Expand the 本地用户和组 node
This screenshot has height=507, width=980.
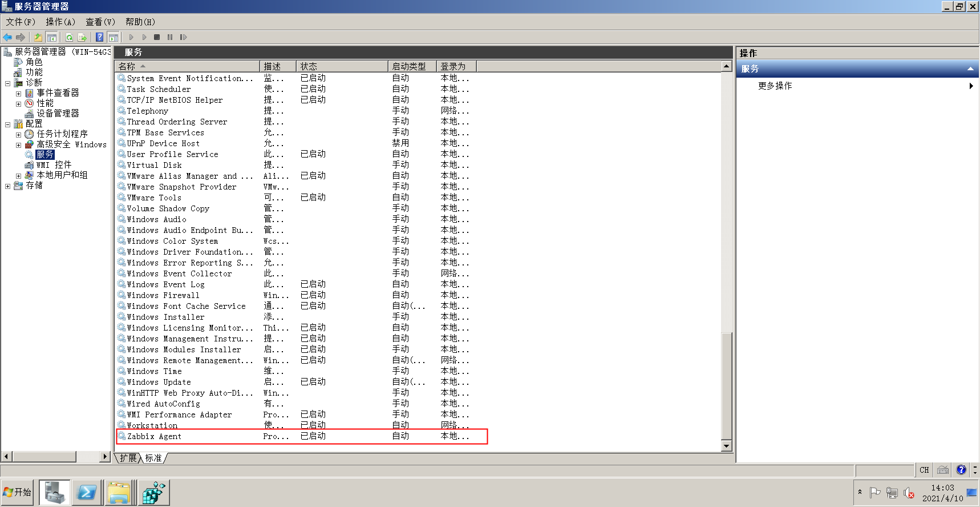(18, 175)
